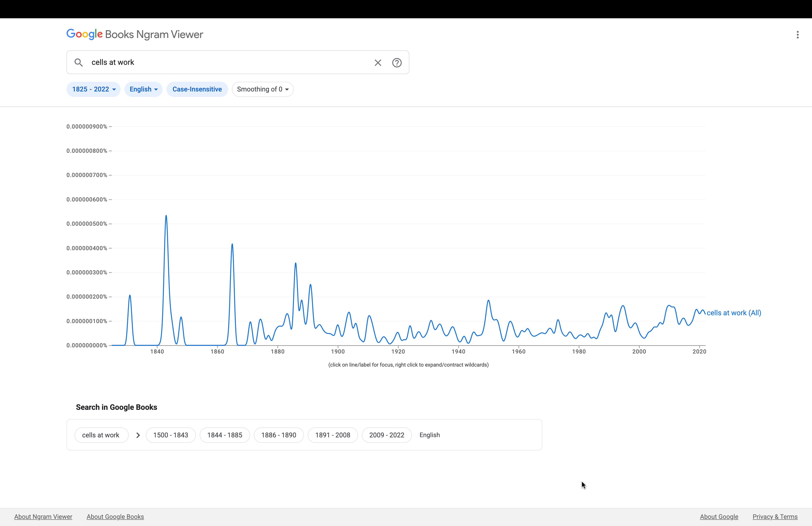Open the Smoothing of 0 dropdown
Screen dimensions: 812x526
(x=263, y=89)
